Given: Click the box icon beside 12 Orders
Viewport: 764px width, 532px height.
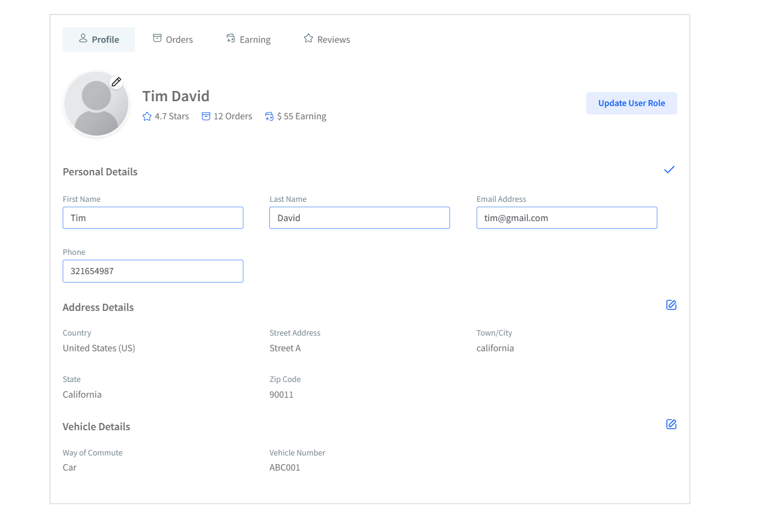Looking at the screenshot, I should click(206, 116).
